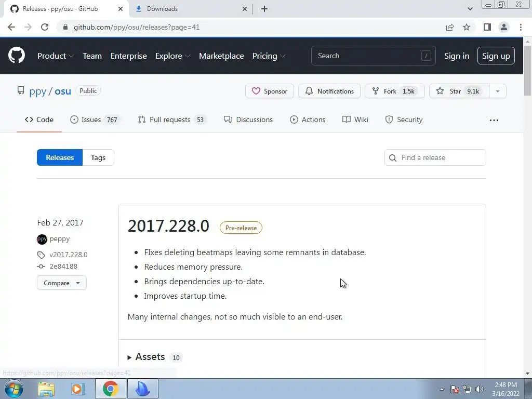The image size is (532, 399).
Task: Open the osu repository link
Action: click(63, 91)
